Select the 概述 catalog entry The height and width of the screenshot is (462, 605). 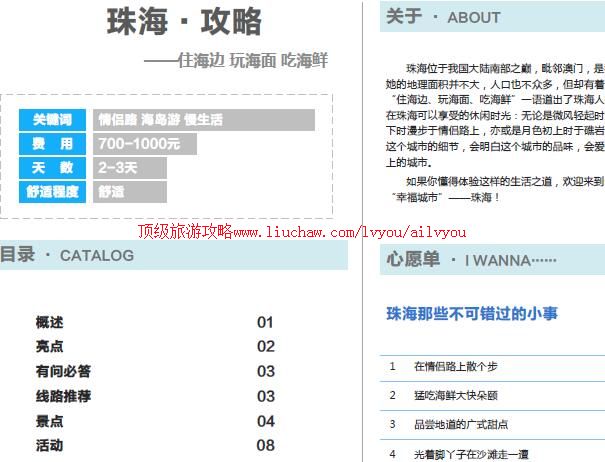click(49, 322)
